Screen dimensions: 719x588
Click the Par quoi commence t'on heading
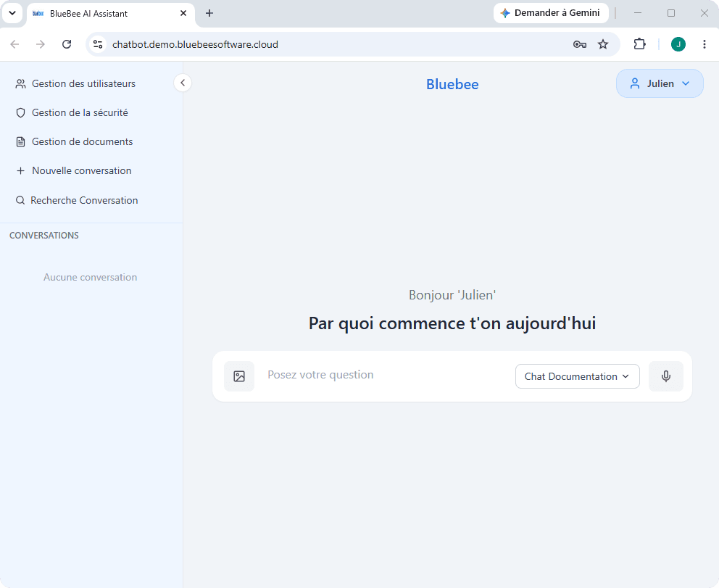pyautogui.click(x=452, y=323)
